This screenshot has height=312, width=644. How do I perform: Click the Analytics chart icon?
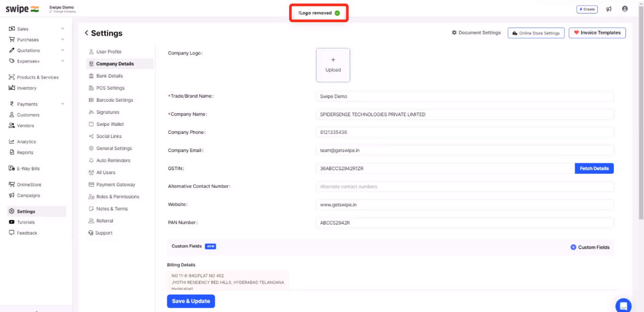point(12,142)
